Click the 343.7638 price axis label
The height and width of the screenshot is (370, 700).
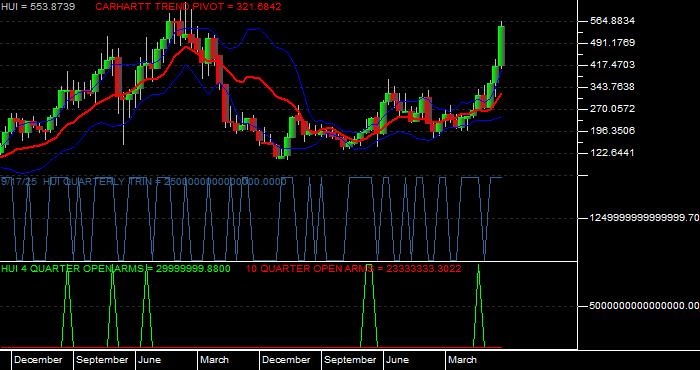point(612,87)
